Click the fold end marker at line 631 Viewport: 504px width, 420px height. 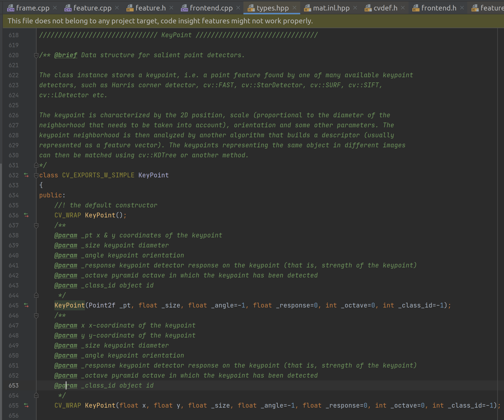point(36,165)
